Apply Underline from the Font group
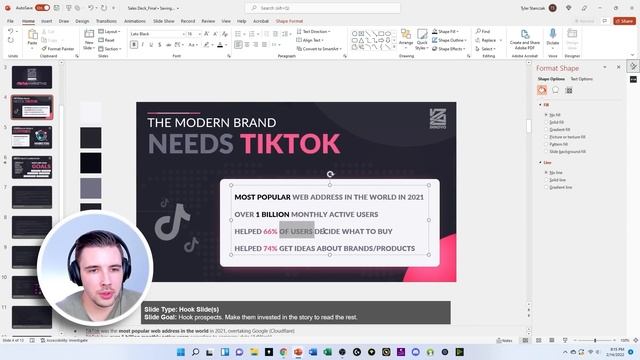 pos(151,44)
